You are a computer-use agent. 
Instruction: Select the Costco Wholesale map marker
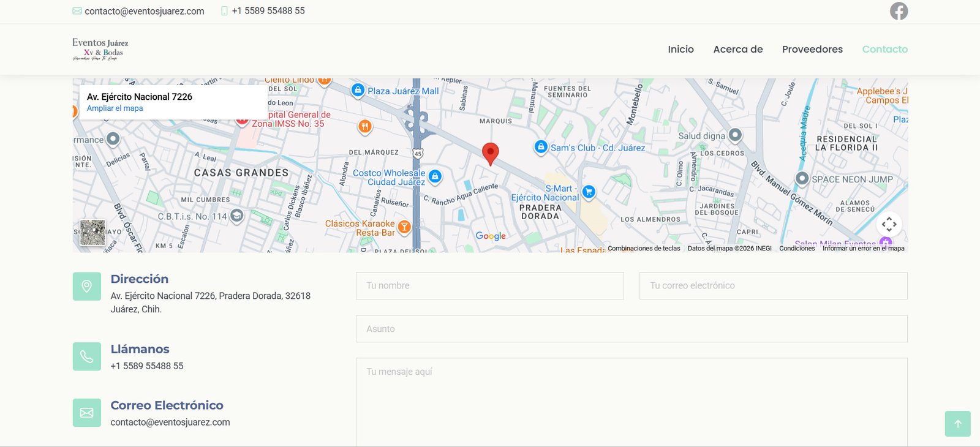(435, 176)
